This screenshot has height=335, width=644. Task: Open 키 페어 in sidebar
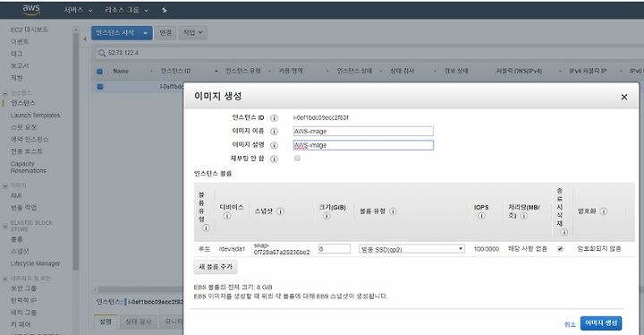21,324
